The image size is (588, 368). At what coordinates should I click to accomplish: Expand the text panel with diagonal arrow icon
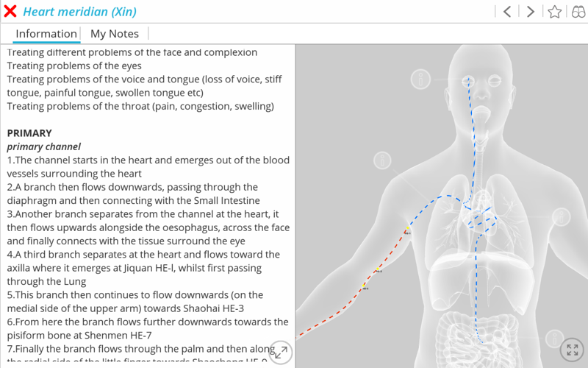click(x=281, y=353)
